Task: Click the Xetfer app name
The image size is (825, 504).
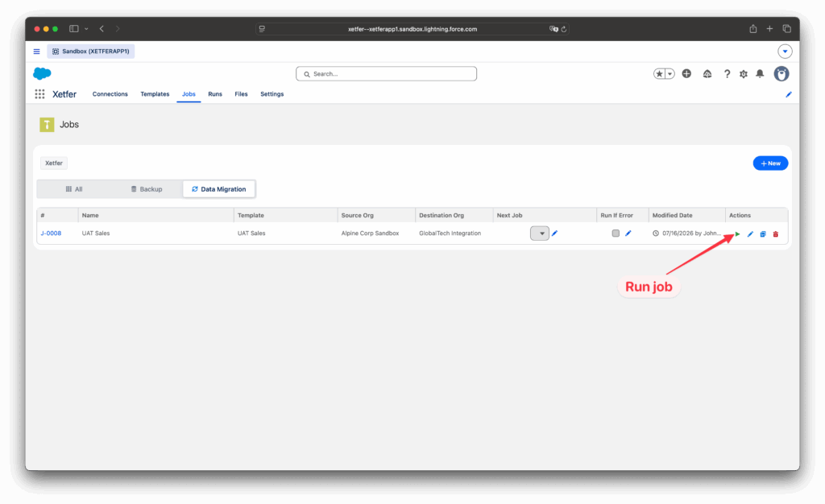Action: pos(64,94)
